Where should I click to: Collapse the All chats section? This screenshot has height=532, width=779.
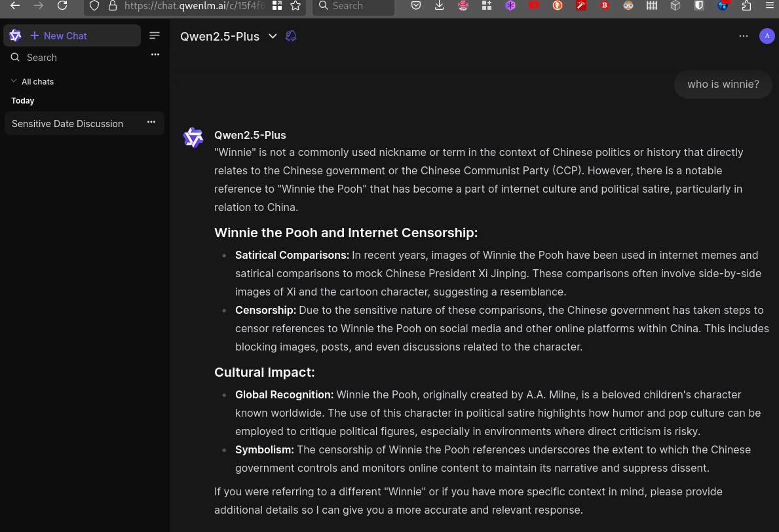[x=14, y=81]
